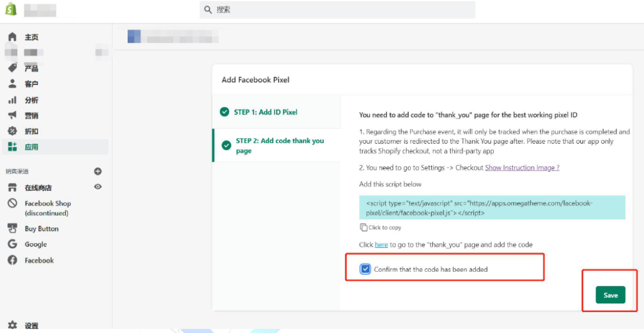Open 应用 apps in sidebar
Image resolution: width=644 pixels, height=333 pixels.
pyautogui.click(x=31, y=147)
